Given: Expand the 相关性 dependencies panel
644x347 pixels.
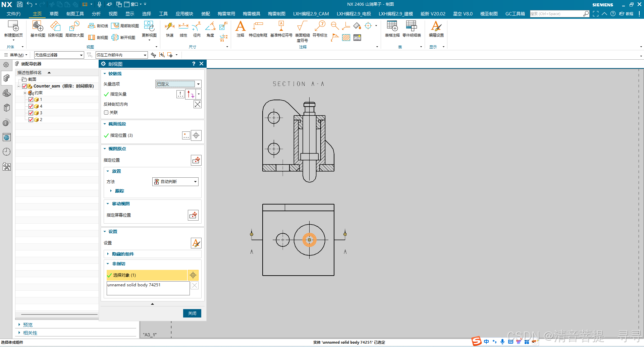Looking at the screenshot, I should pos(19,333).
